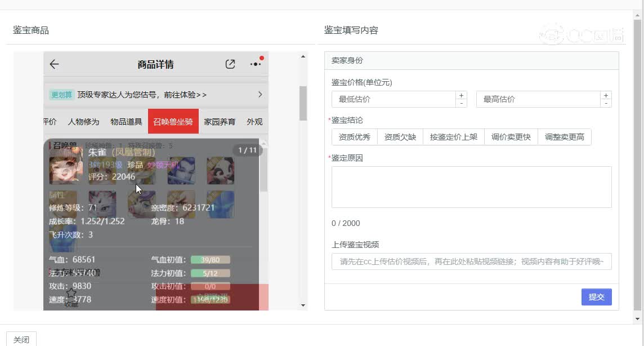Click the product panel scrollbar down arrow

point(303,305)
